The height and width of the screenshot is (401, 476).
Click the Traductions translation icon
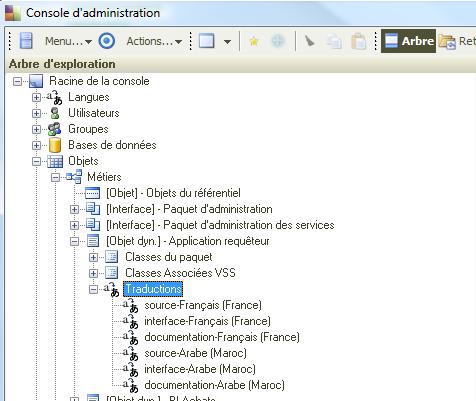111,289
